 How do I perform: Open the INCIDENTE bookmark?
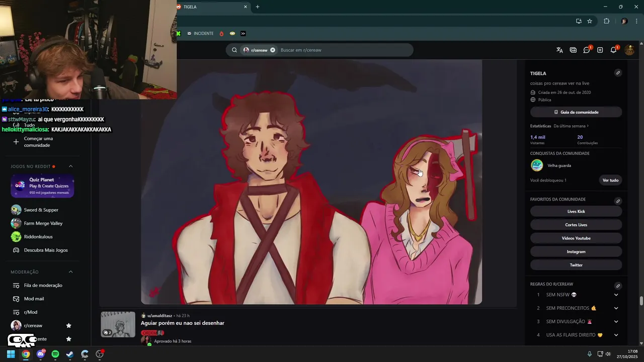[x=200, y=34]
